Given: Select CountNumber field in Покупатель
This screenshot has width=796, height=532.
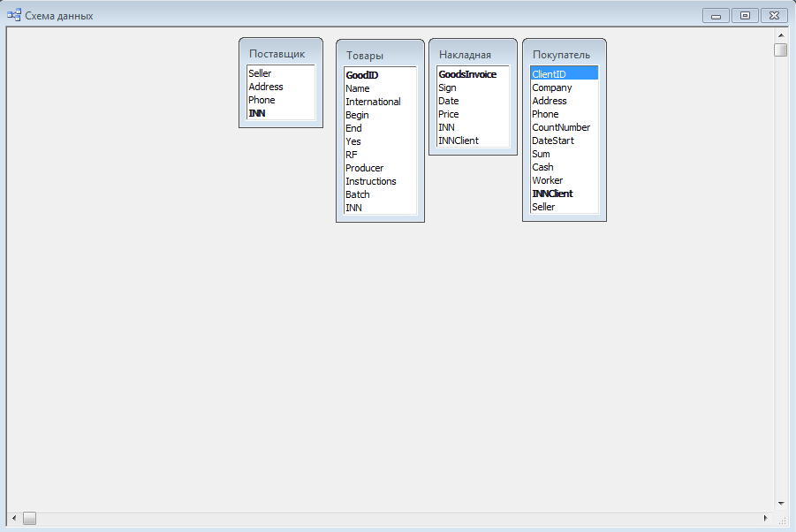Looking at the screenshot, I should point(565,127).
